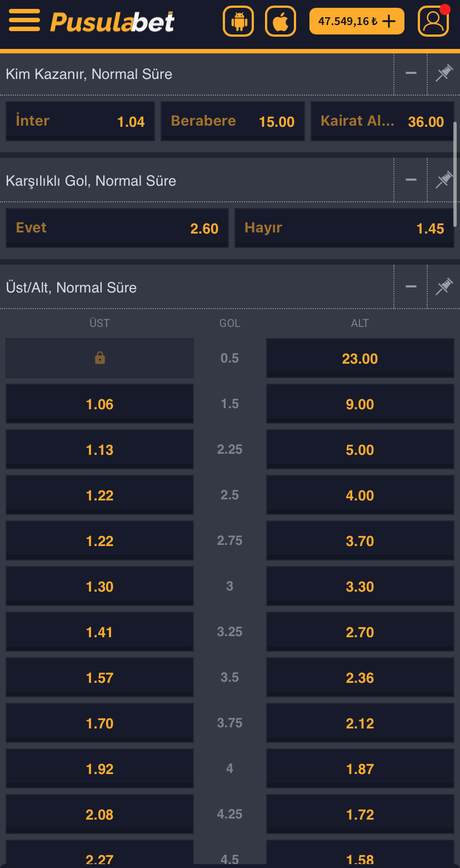Choose Üst 2.5 goals at 1.22

[100, 495]
